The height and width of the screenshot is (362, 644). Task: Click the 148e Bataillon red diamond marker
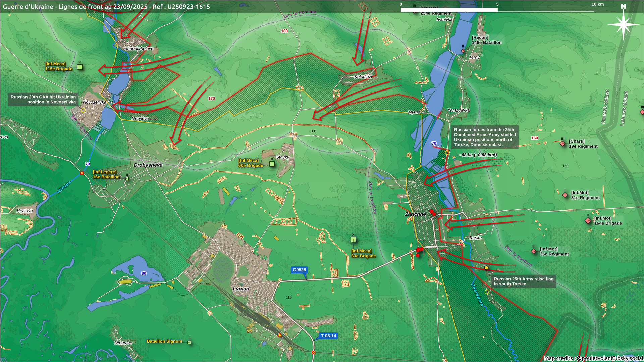463,51
